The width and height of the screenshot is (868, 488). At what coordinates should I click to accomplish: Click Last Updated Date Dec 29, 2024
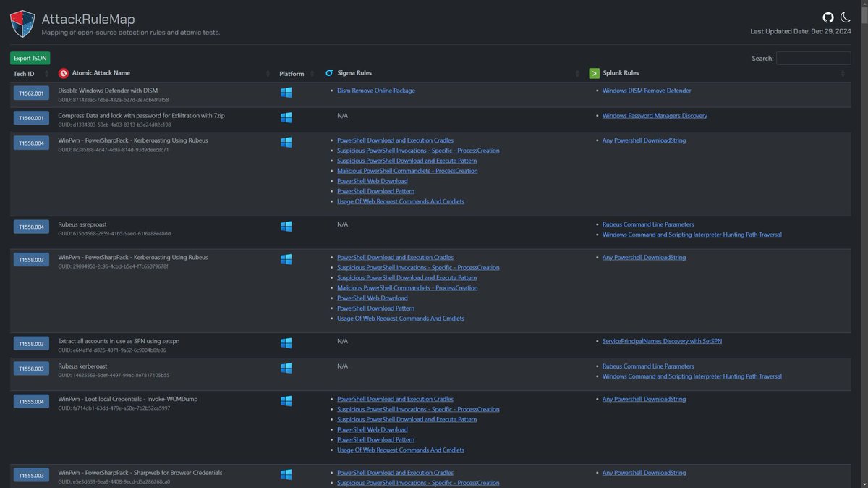tap(801, 31)
